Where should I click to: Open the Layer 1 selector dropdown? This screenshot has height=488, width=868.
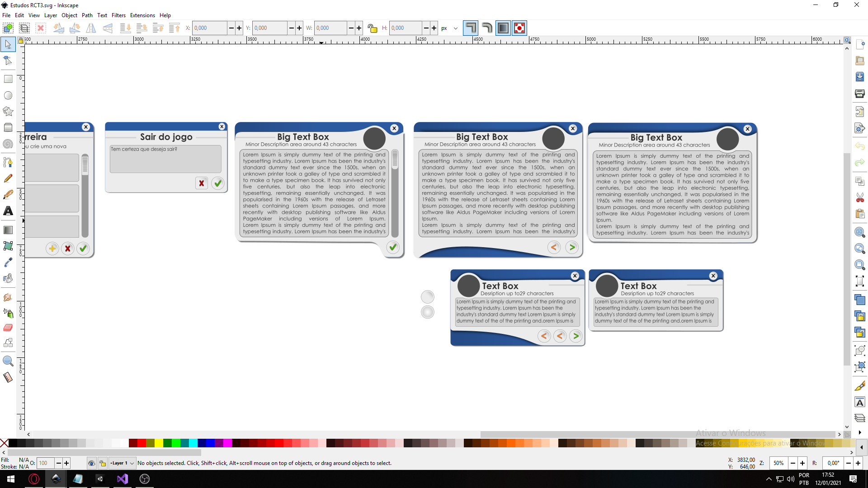tap(123, 463)
